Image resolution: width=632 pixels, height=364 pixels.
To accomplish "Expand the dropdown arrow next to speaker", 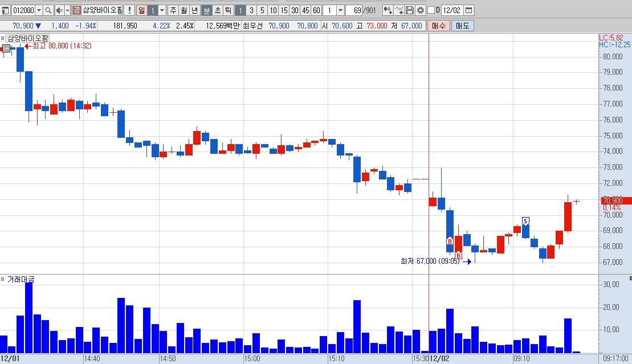I will [x=68, y=10].
